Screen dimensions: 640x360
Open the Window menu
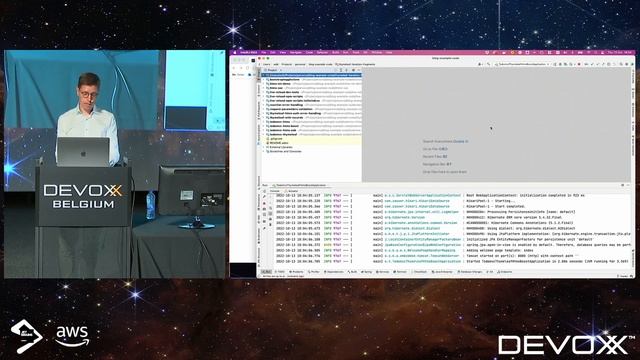[376, 52]
